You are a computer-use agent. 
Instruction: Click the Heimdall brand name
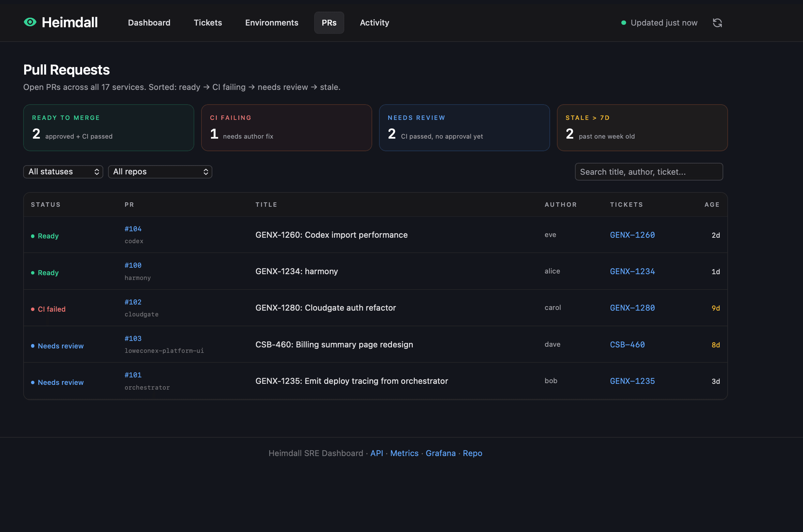(x=70, y=22)
